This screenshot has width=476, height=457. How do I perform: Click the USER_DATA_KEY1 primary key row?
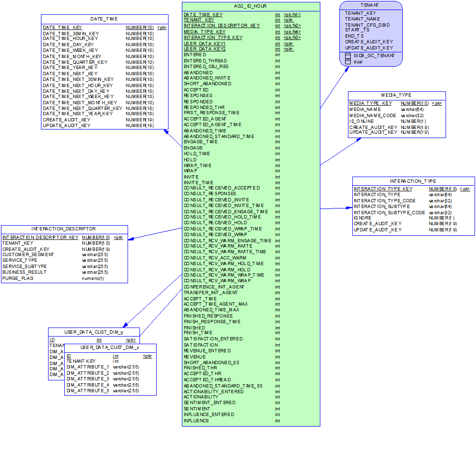click(205, 43)
